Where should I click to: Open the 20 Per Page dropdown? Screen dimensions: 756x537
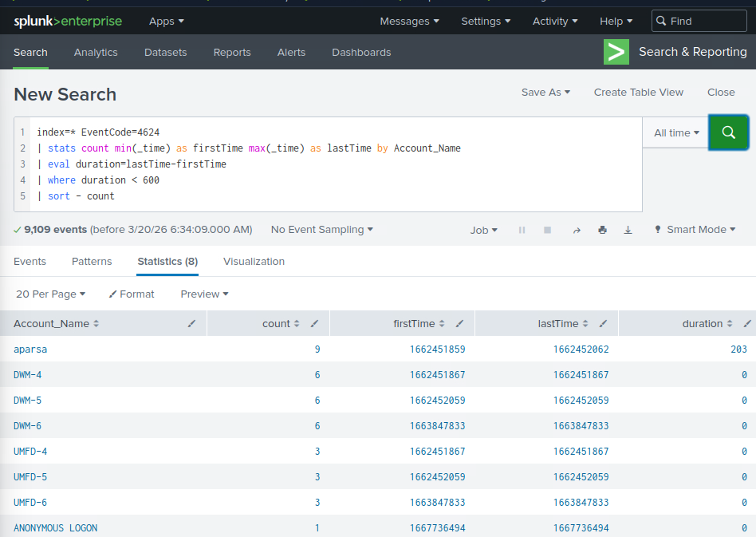click(50, 294)
